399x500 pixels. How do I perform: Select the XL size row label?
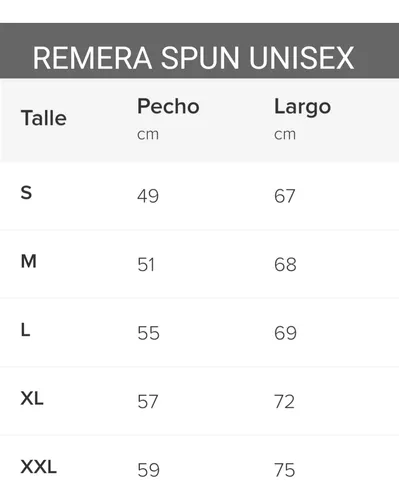pyautogui.click(x=32, y=398)
